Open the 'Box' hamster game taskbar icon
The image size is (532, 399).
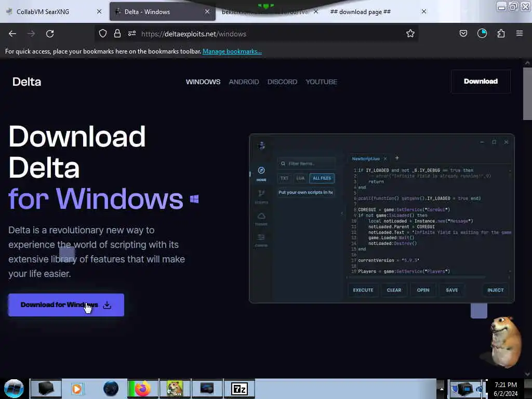point(175,389)
